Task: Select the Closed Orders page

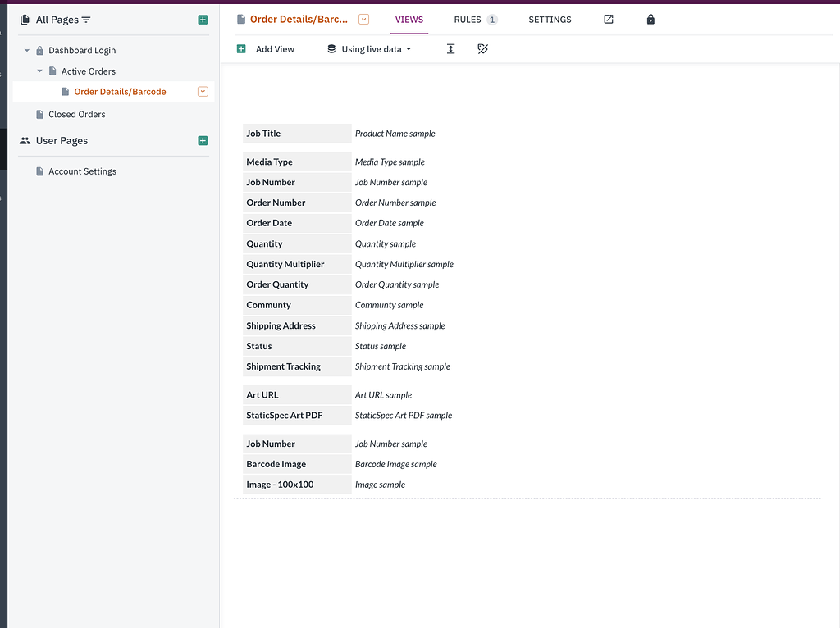Action: pos(76,114)
